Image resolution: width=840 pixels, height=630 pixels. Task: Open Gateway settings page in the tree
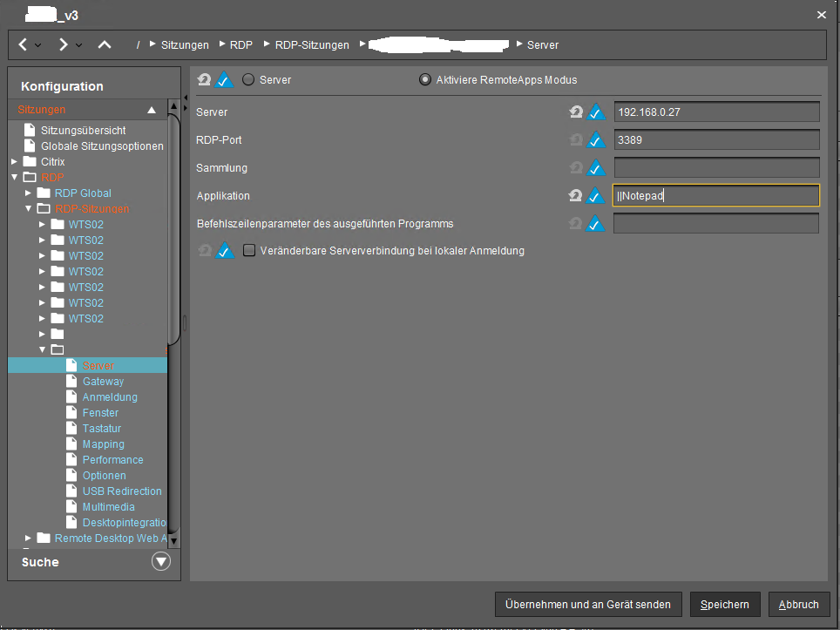click(x=103, y=382)
